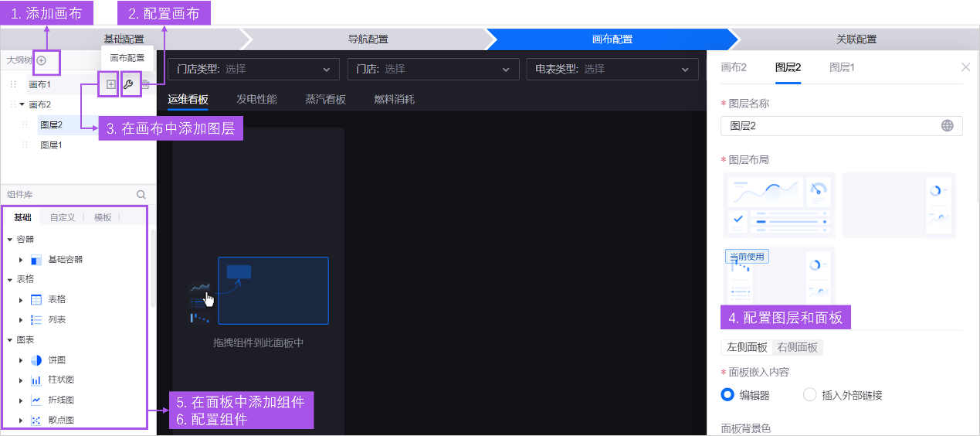
Task: Select the 插入外部链接 radio option
Action: pyautogui.click(x=809, y=395)
